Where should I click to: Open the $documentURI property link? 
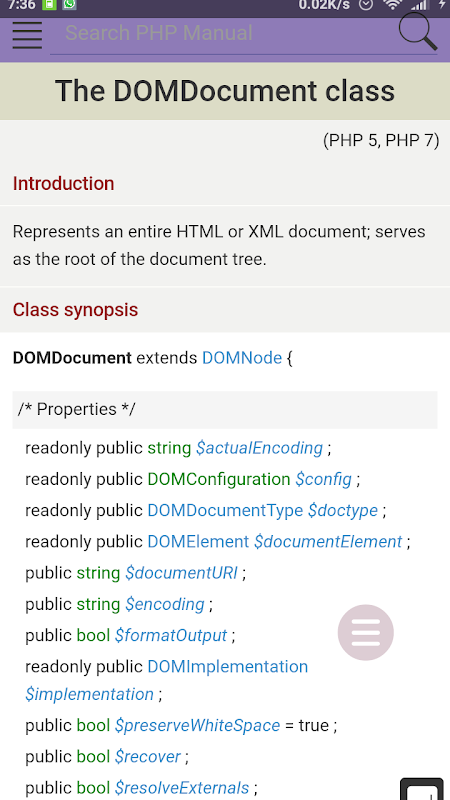[182, 573]
